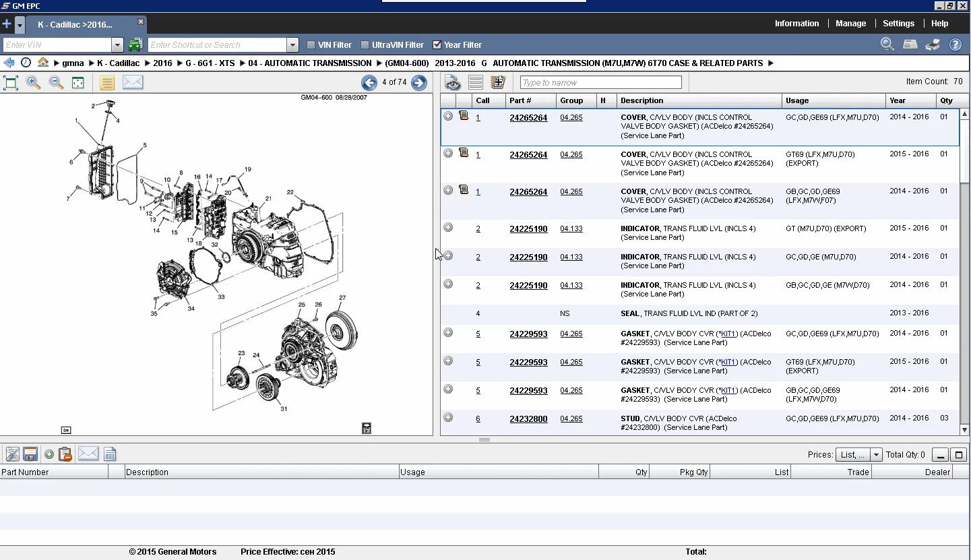971x560 pixels.
Task: Open the KIT1 link in first GASKET row
Action: [x=728, y=334]
